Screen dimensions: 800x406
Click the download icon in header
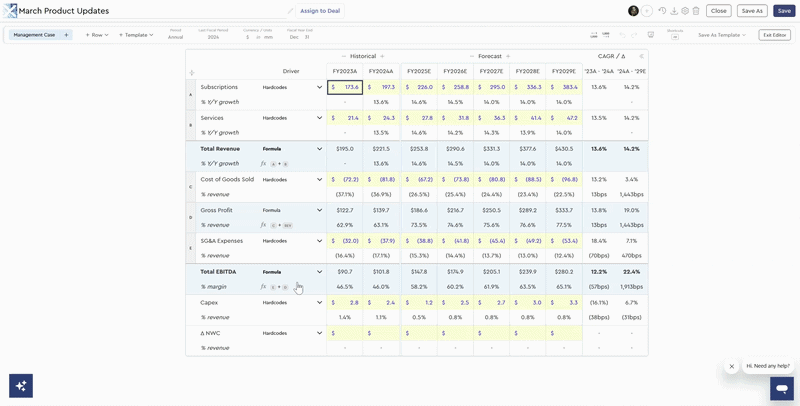tap(674, 11)
